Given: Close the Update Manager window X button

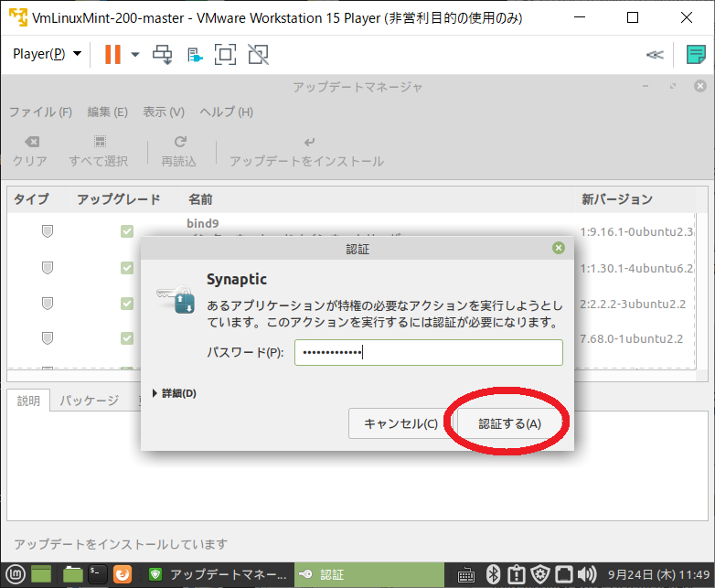Looking at the screenshot, I should pyautogui.click(x=700, y=86).
